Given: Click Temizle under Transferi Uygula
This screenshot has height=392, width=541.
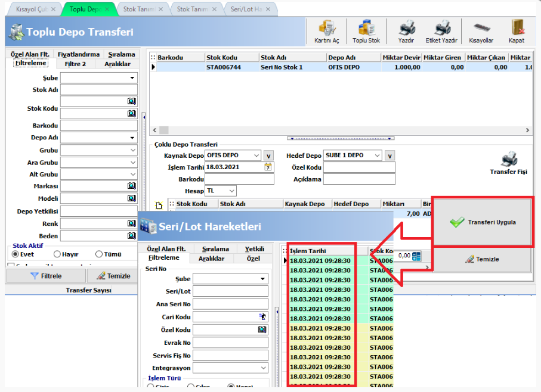Looking at the screenshot, I should [x=482, y=259].
